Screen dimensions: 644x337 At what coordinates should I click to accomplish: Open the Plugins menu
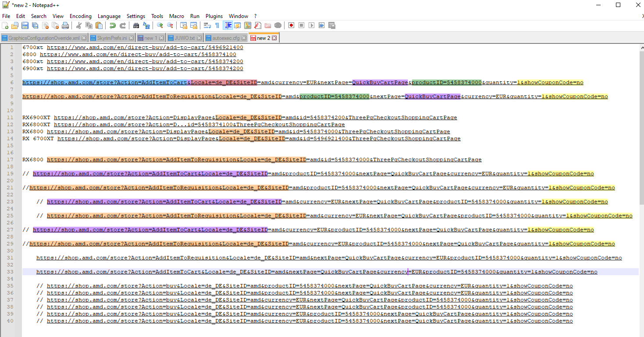[214, 16]
